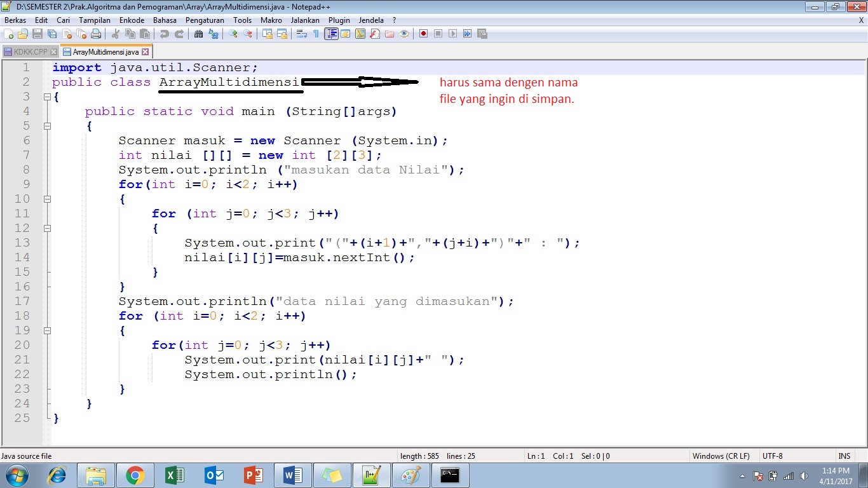The height and width of the screenshot is (488, 868).
Task: Cut using the scissors icon
Action: [x=114, y=33]
